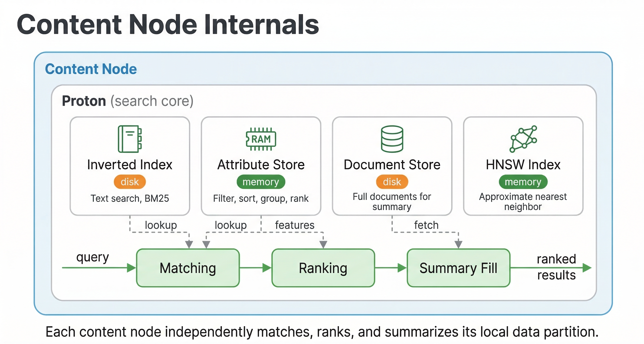Open the Summary Fill stage
The width and height of the screenshot is (644, 344).
click(x=458, y=268)
